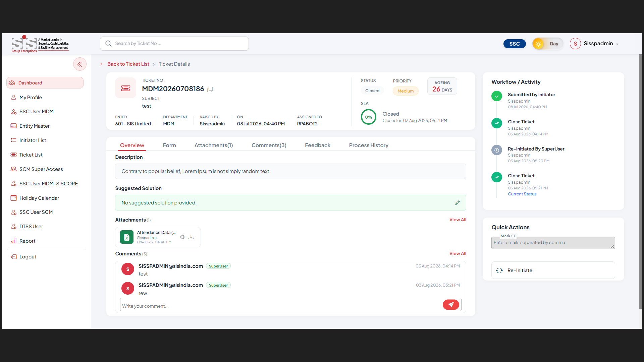Open the Attendance Data Excel file icon

click(x=127, y=237)
